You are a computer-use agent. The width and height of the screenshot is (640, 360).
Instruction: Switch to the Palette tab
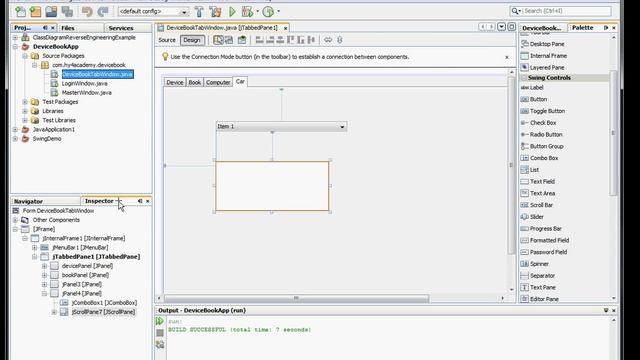coord(582,27)
